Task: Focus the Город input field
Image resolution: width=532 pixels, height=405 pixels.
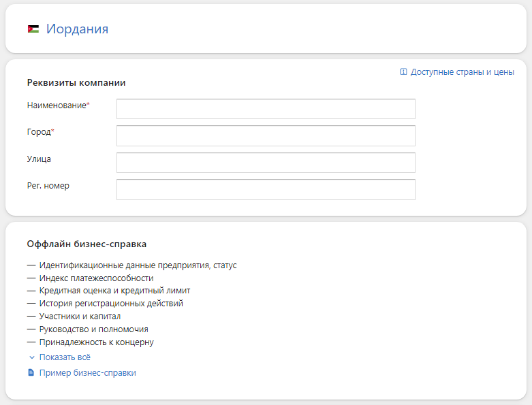Action: [x=266, y=135]
